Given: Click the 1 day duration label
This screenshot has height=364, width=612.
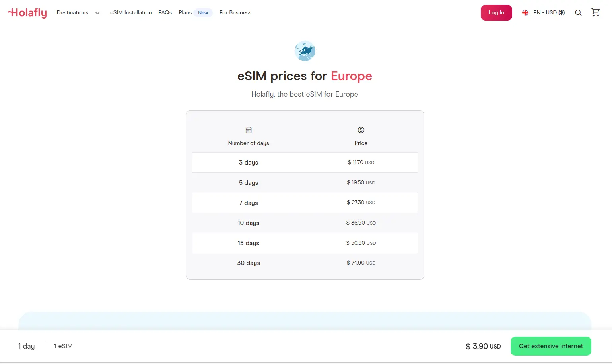Looking at the screenshot, I should tap(26, 346).
